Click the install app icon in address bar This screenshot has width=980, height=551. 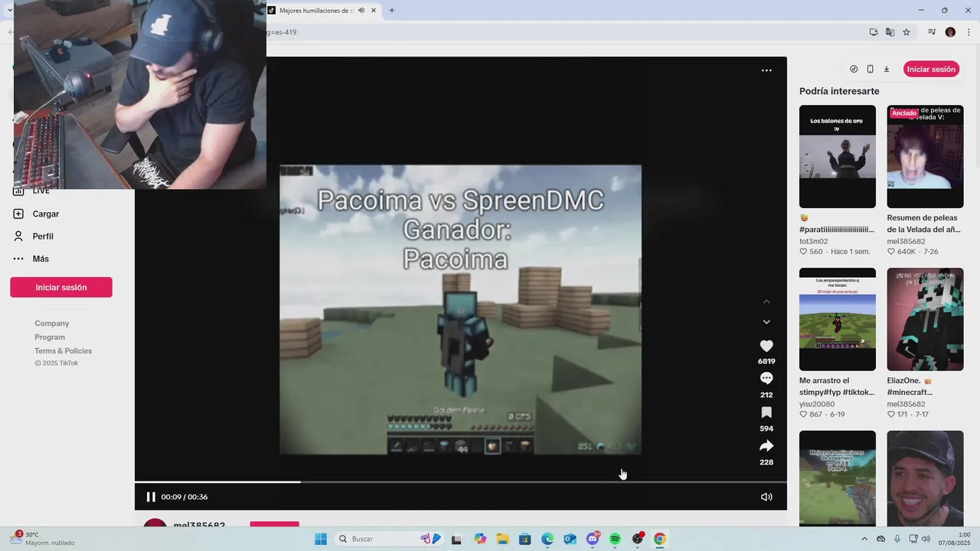874,32
